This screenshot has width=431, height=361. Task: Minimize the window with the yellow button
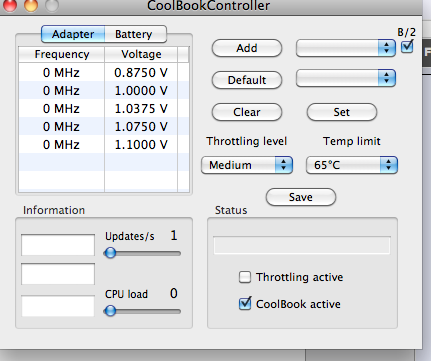[x=31, y=5]
